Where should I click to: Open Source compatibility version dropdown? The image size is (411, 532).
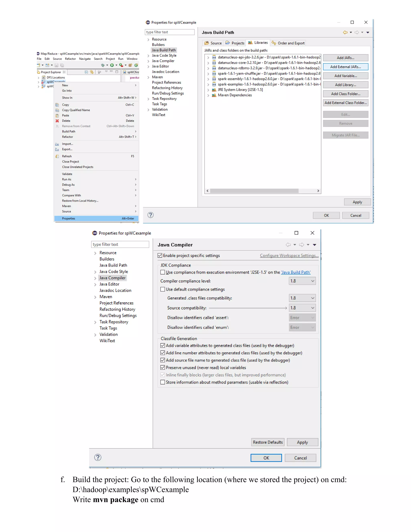302,308
